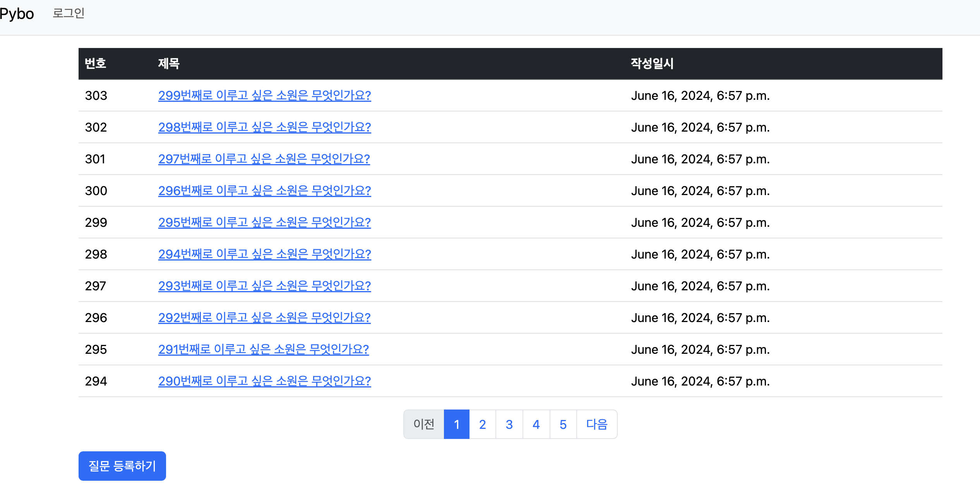Open question titled 298번째로 이루고 싶은 소원은
The image size is (980, 497).
265,127
